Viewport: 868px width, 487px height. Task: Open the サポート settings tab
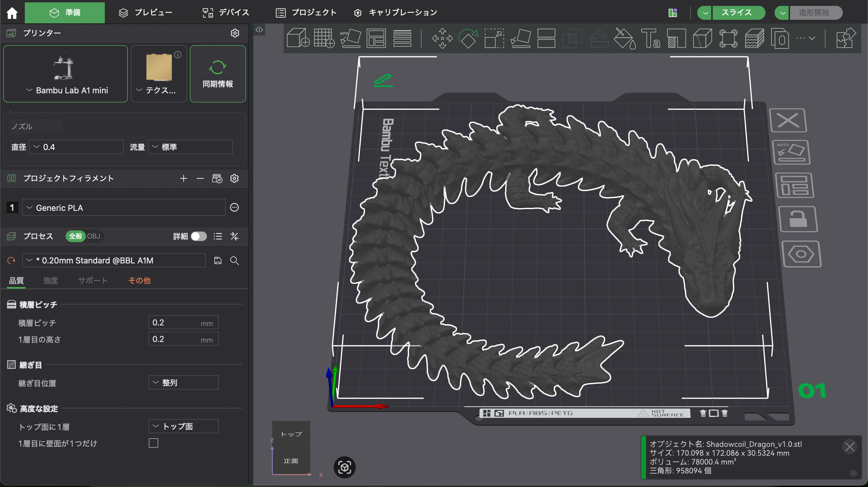(93, 280)
